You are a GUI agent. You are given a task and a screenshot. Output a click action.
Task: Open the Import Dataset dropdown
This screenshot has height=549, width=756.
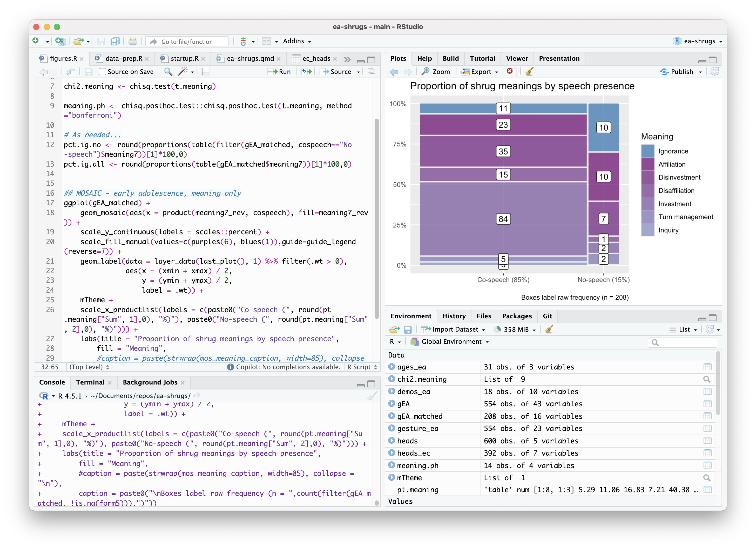[455, 330]
